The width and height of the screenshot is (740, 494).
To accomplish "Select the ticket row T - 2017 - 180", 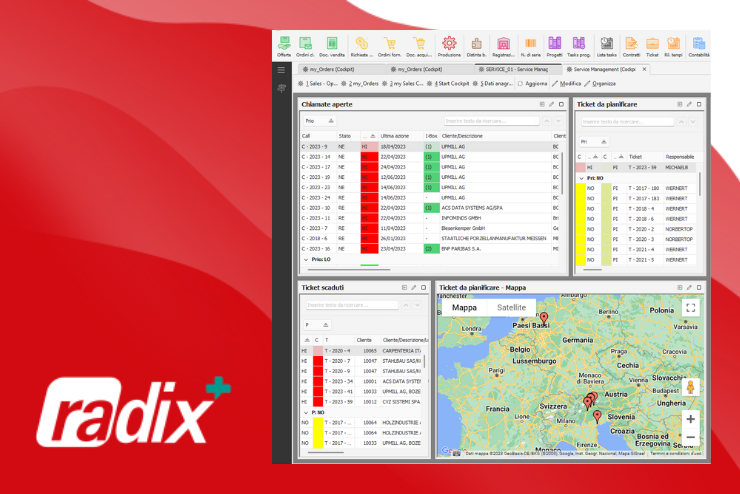I will (636, 188).
